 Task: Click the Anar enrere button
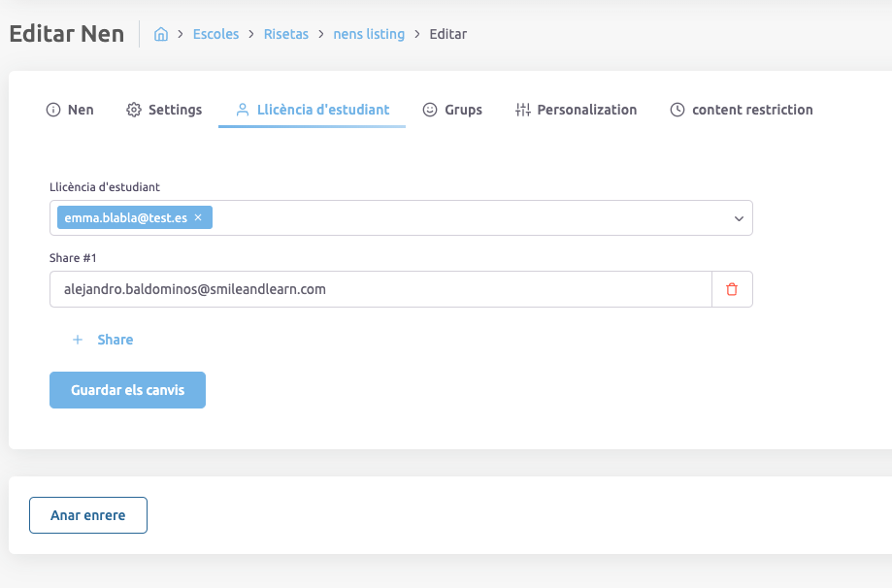coord(88,515)
